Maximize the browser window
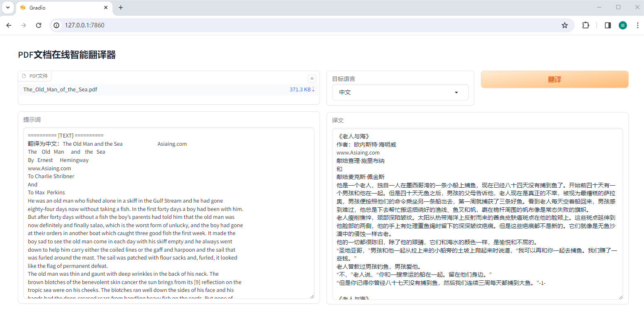 618,7
